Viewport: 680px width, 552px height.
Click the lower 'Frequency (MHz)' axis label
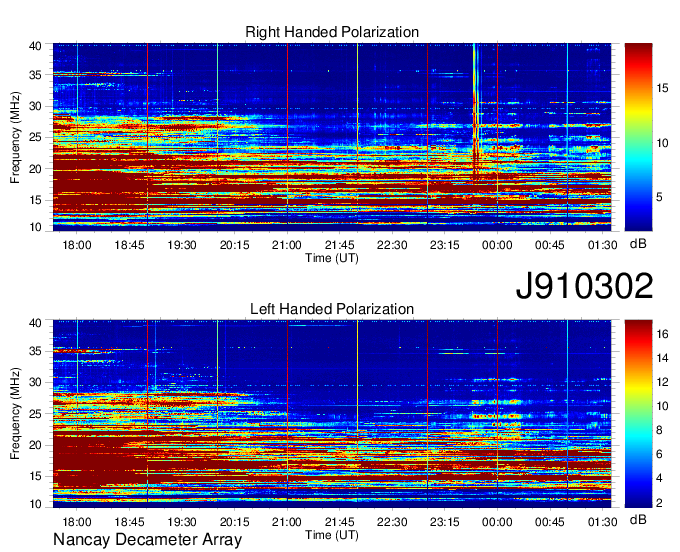tap(15, 414)
